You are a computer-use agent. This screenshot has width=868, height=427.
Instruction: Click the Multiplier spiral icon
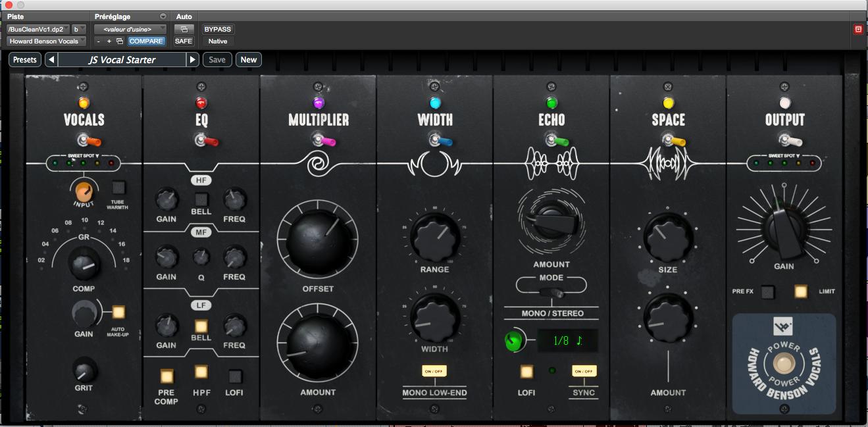318,163
